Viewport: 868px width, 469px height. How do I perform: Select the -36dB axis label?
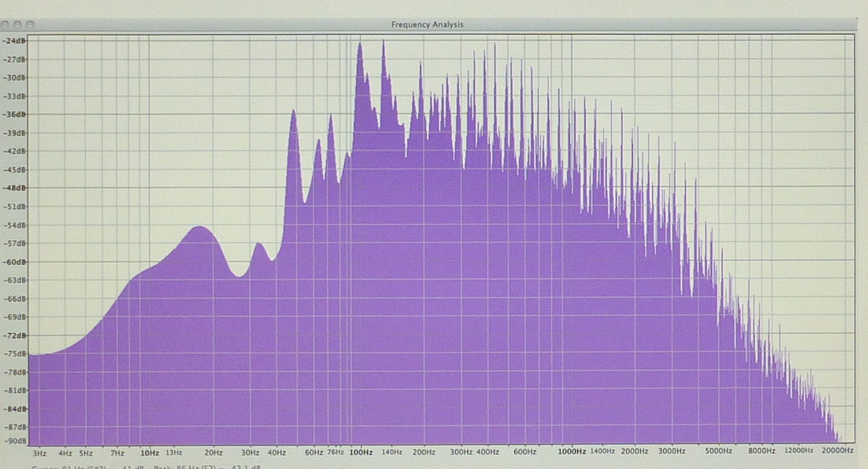[14, 114]
